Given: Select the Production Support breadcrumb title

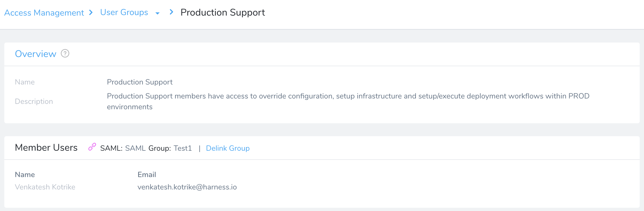Looking at the screenshot, I should 223,13.
